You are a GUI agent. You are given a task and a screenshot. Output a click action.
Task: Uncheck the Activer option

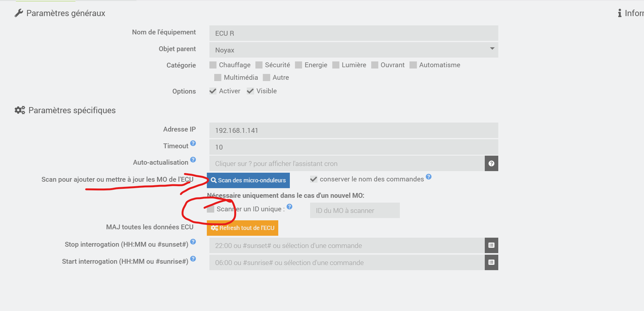click(x=213, y=91)
